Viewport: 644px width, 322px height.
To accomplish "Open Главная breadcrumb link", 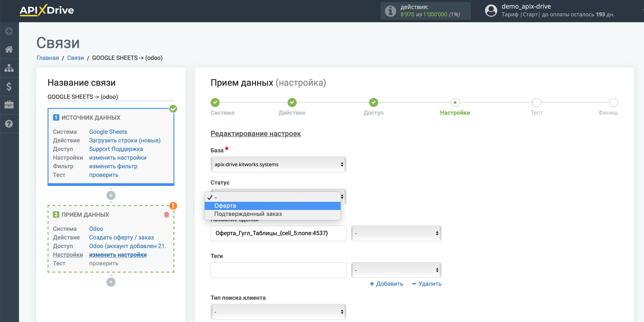I will coord(48,58).
